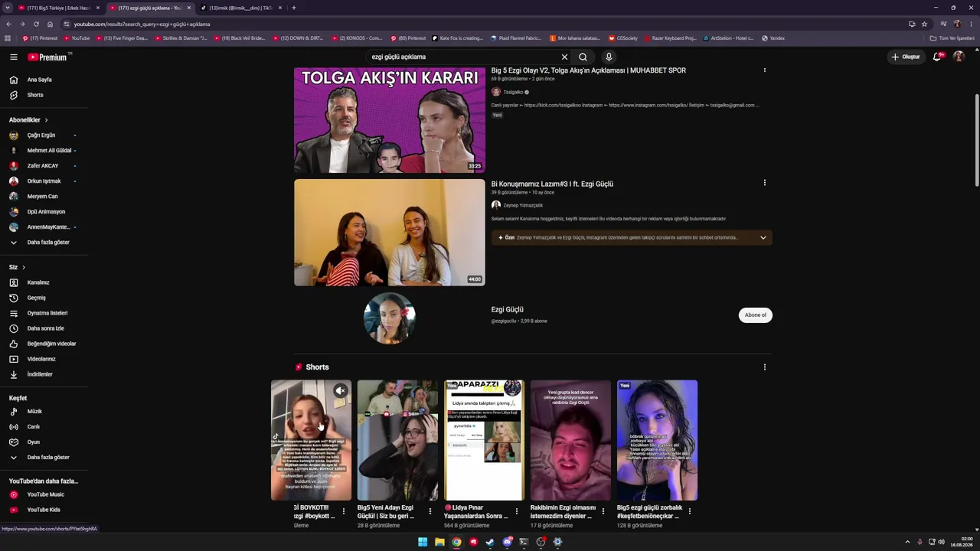This screenshot has width=980, height=551.
Task: Click the search query input field
Action: click(463, 57)
